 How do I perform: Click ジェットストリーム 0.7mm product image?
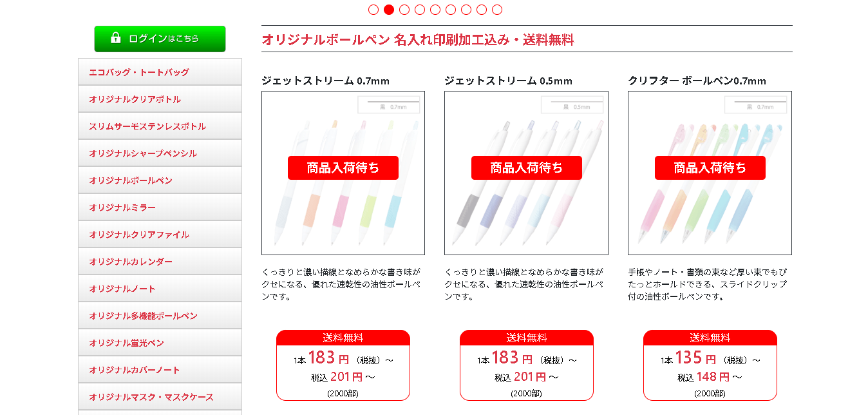pyautogui.click(x=343, y=173)
